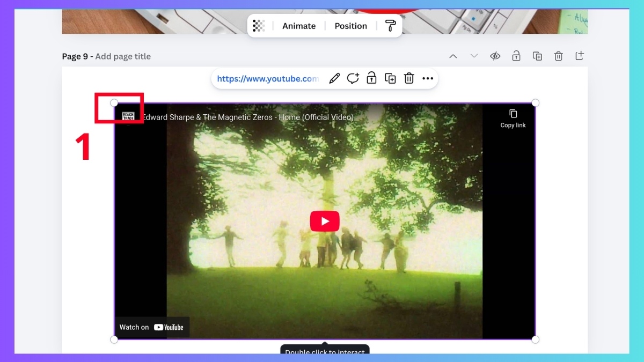Edit the video URL with the pencil icon
This screenshot has width=644, height=362.
click(334, 78)
